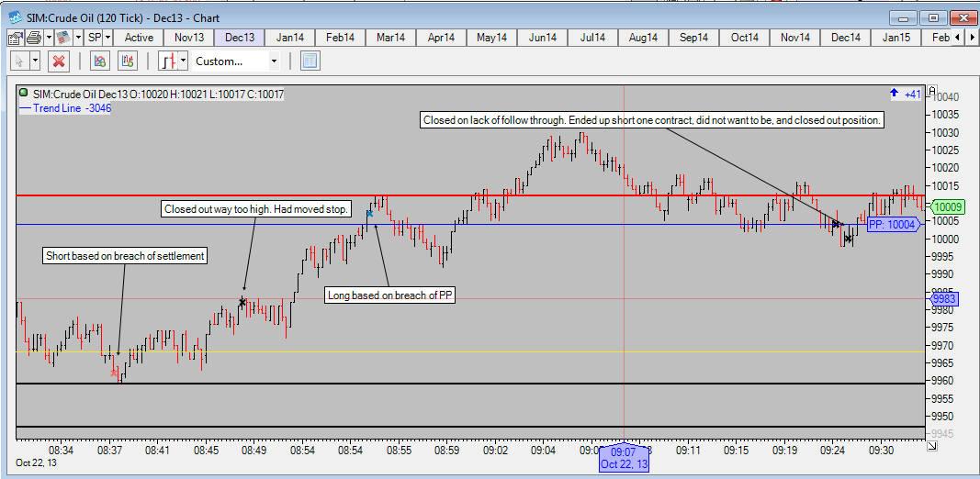Switch to the Aug14 contract tab
This screenshot has height=479, width=980.
pos(643,38)
